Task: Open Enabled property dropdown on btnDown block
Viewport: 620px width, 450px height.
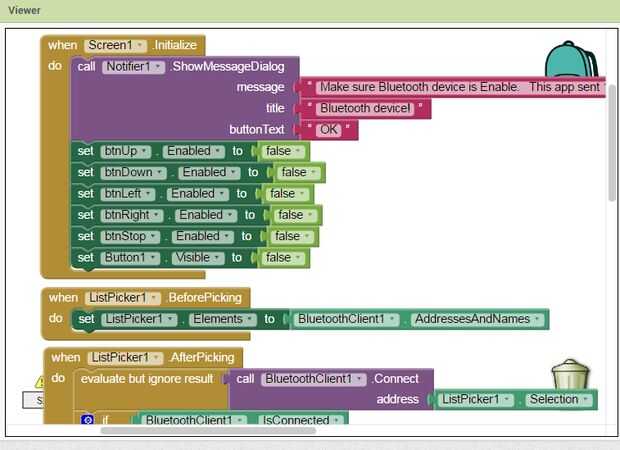Action: click(210, 173)
